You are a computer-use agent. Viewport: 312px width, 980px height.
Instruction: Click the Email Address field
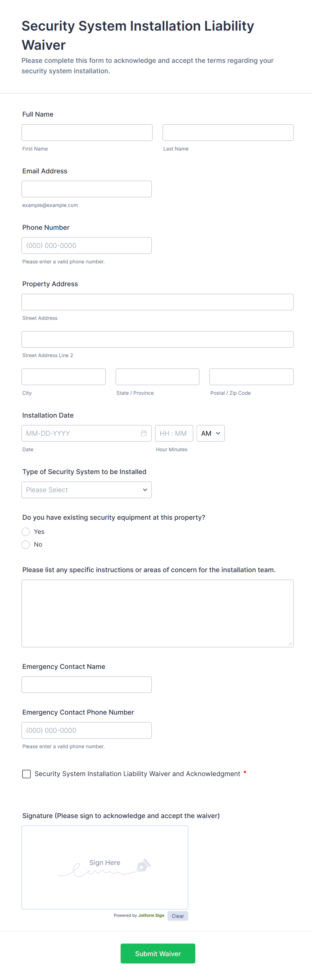[86, 189]
